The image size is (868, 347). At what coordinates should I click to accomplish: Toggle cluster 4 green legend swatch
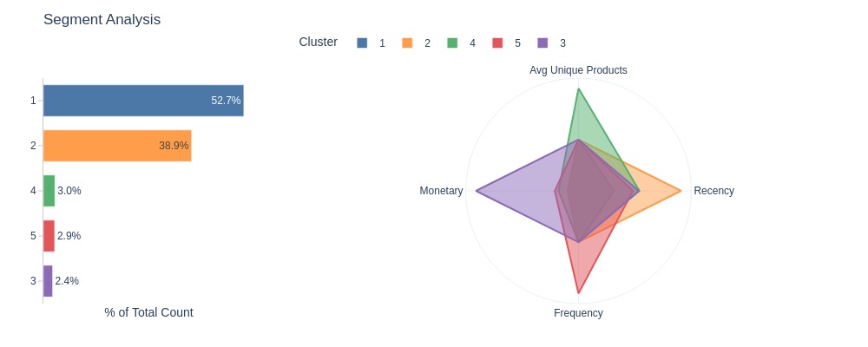point(452,43)
